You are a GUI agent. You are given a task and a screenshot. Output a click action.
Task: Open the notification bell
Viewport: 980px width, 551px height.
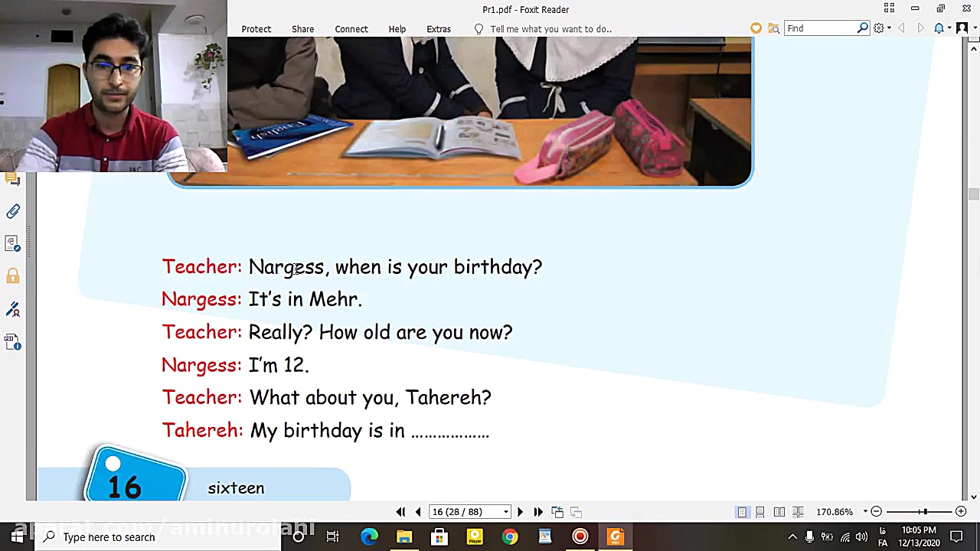pyautogui.click(x=939, y=28)
